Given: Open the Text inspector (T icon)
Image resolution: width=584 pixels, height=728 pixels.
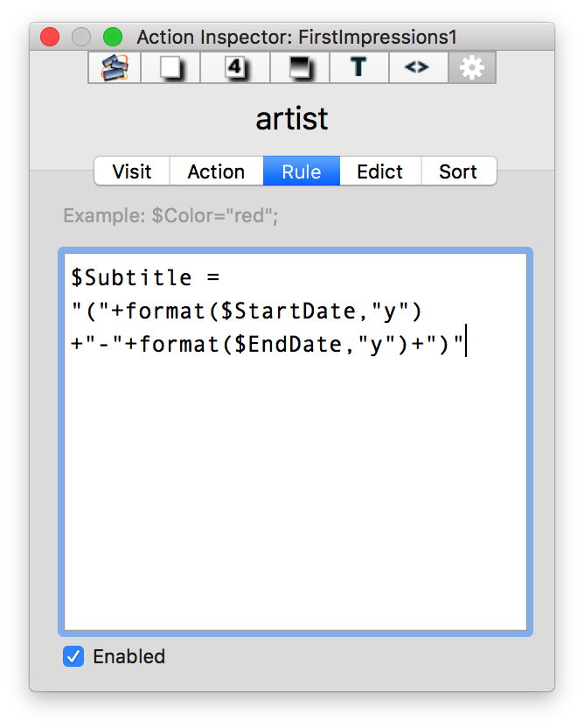Looking at the screenshot, I should [x=358, y=67].
